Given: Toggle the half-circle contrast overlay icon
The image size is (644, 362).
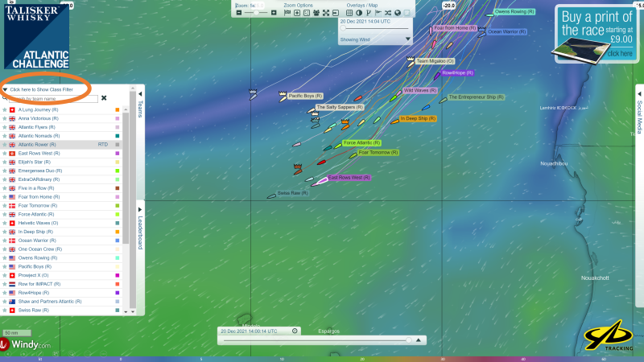Looking at the screenshot, I should point(359,13).
